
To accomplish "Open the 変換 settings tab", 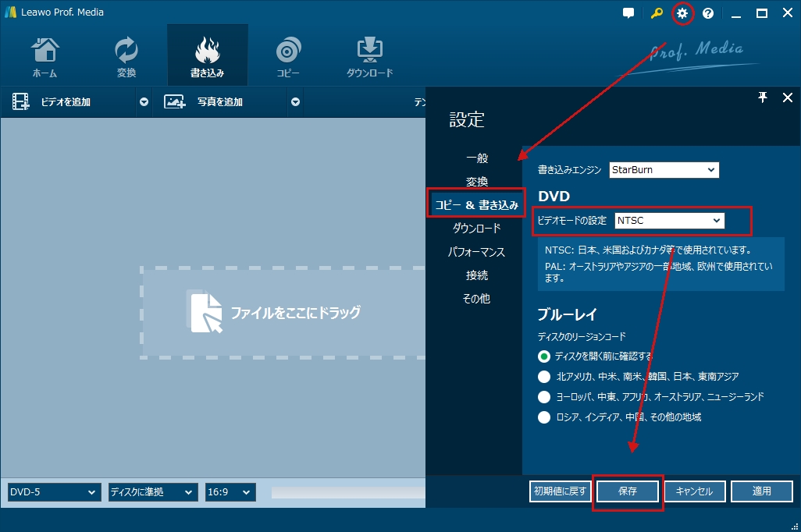I will coord(477,182).
